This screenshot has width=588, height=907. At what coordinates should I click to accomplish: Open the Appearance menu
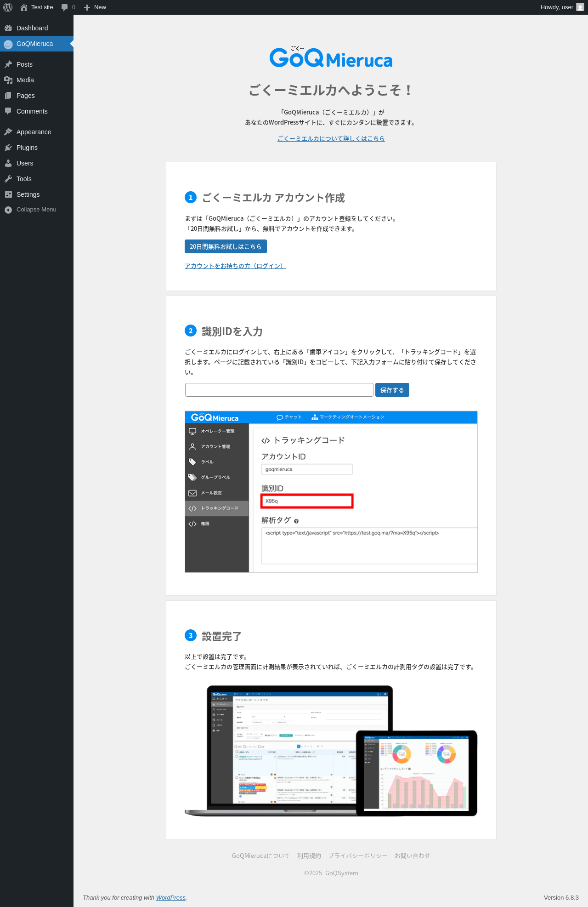click(x=37, y=132)
